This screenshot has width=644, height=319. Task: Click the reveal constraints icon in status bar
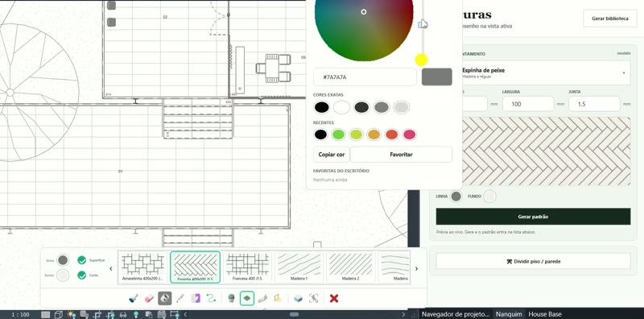(x=175, y=314)
